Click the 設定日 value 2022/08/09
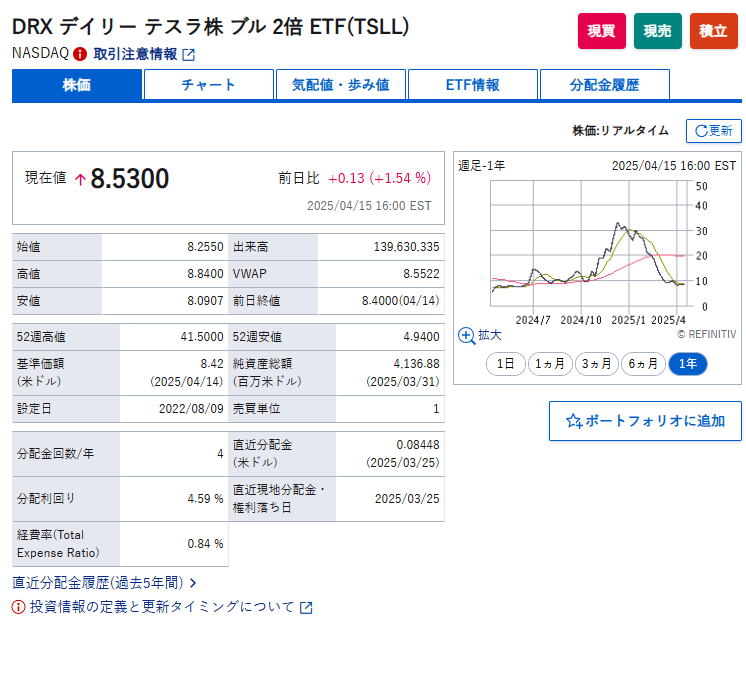This screenshot has width=746, height=688. tap(191, 409)
